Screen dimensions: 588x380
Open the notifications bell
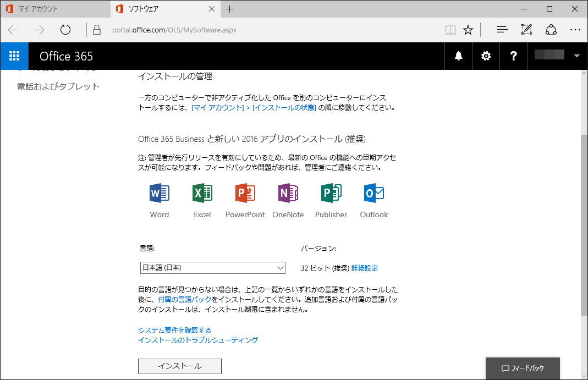point(458,56)
